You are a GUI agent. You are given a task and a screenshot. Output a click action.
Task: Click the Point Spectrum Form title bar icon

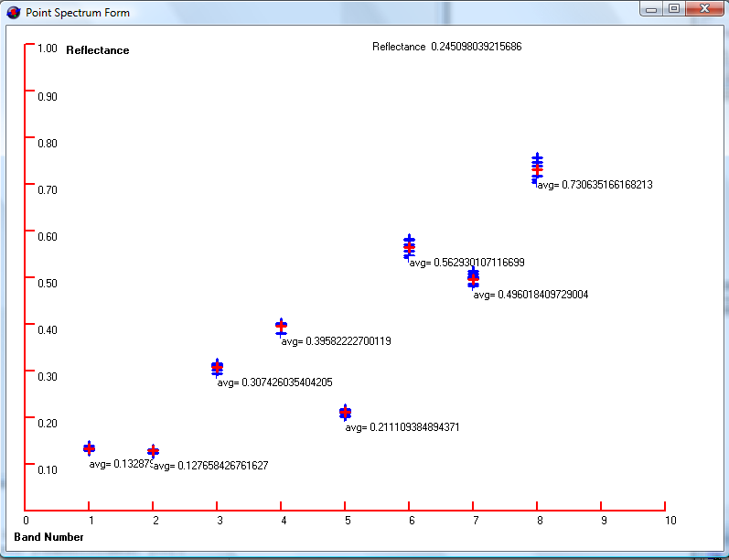click(13, 12)
